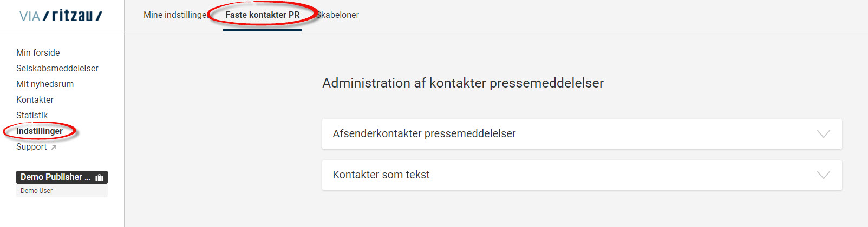
Task: Click the briefcase icon beside Demo Publisher
Action: (x=100, y=177)
